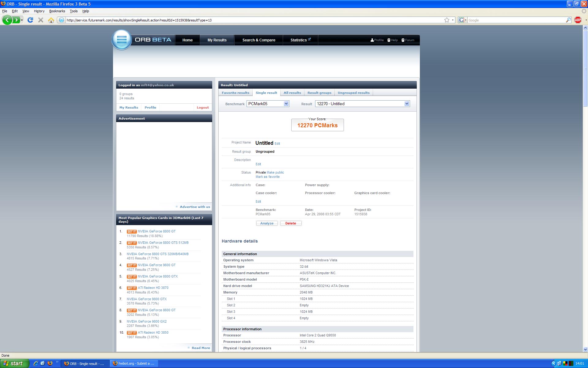This screenshot has width=588, height=368.
Task: Click My Results link in sidebar
Action: point(129,108)
